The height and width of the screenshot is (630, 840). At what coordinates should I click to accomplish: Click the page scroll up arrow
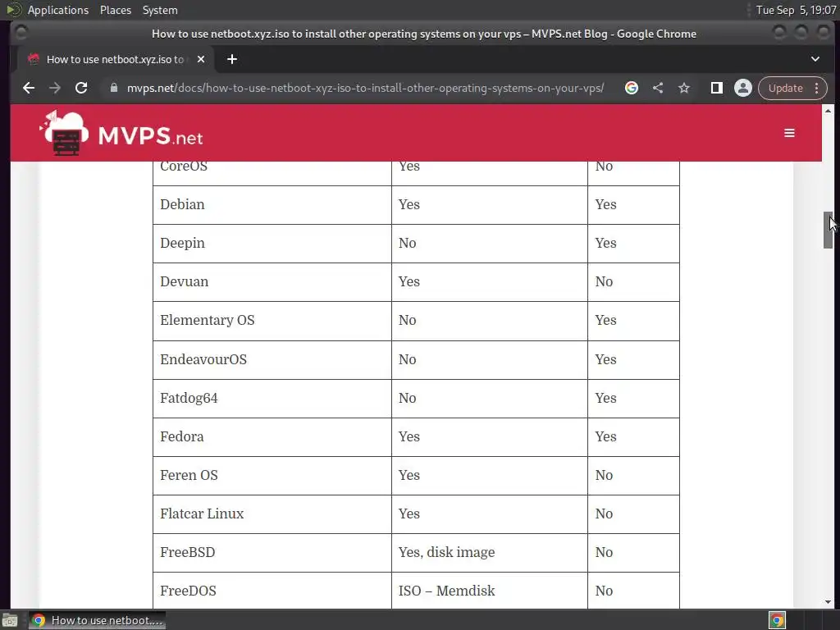(828, 111)
